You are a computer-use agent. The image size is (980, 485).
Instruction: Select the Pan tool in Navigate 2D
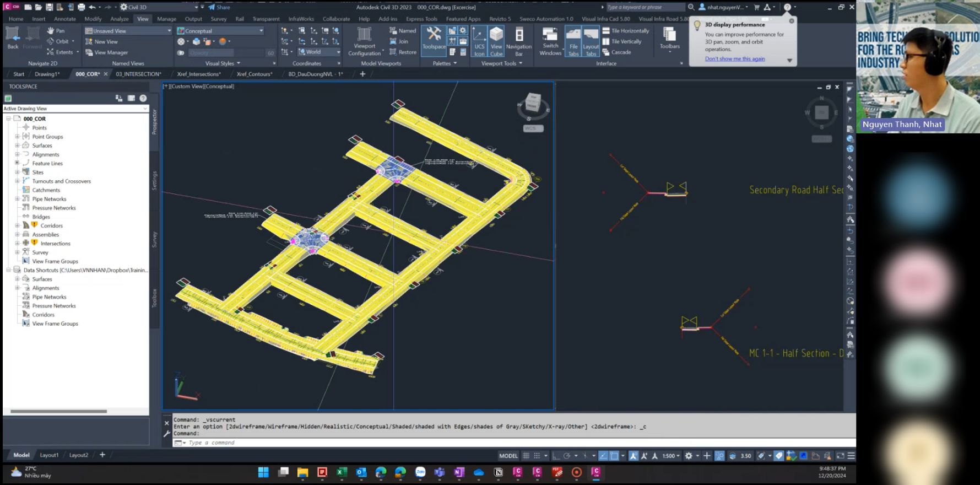(x=56, y=31)
